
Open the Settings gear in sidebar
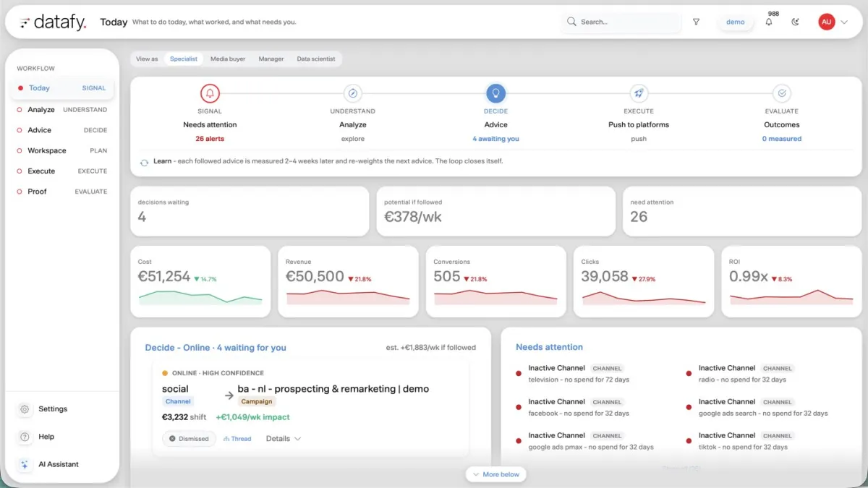[x=25, y=409]
